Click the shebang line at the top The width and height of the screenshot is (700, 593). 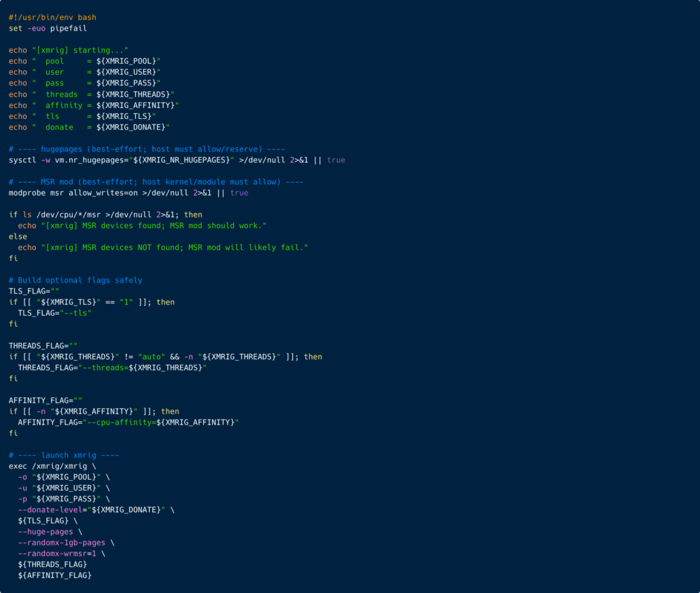tap(52, 17)
